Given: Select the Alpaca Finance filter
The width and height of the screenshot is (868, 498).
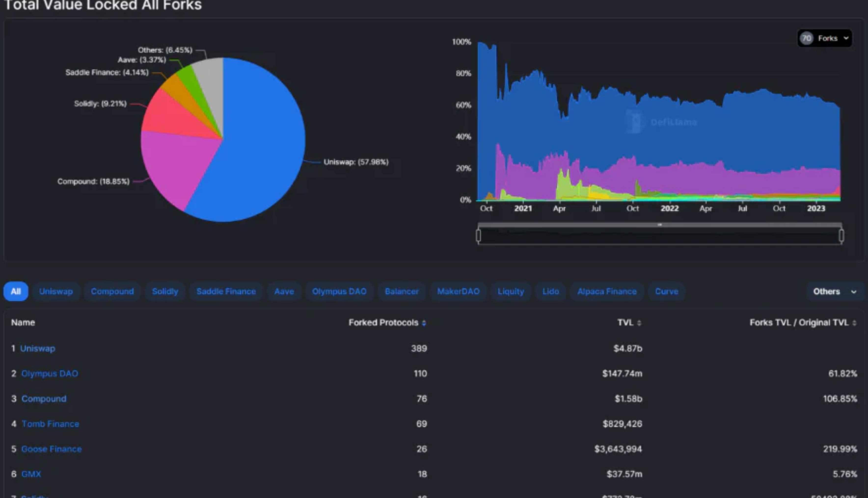Looking at the screenshot, I should pyautogui.click(x=607, y=291).
